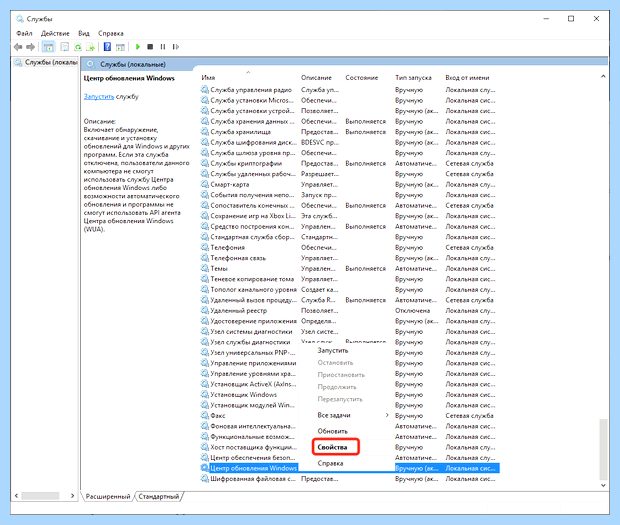Screen dimensions: 620x525
Task: Click the gear icon beside Шифрованная файловая система
Action: [205, 479]
